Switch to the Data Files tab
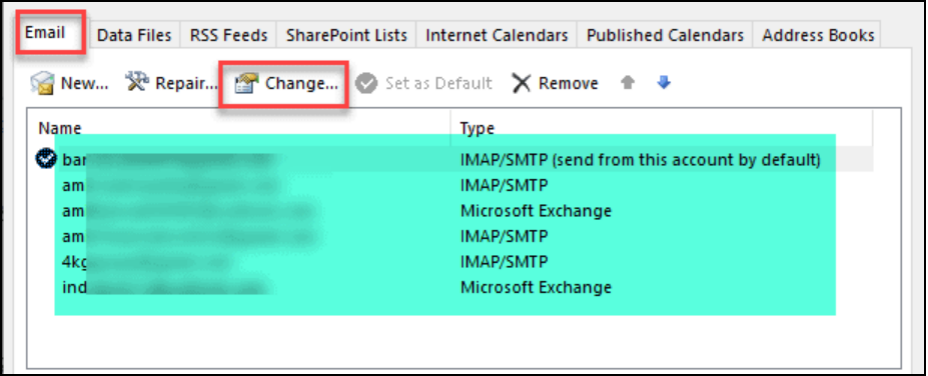 134,36
